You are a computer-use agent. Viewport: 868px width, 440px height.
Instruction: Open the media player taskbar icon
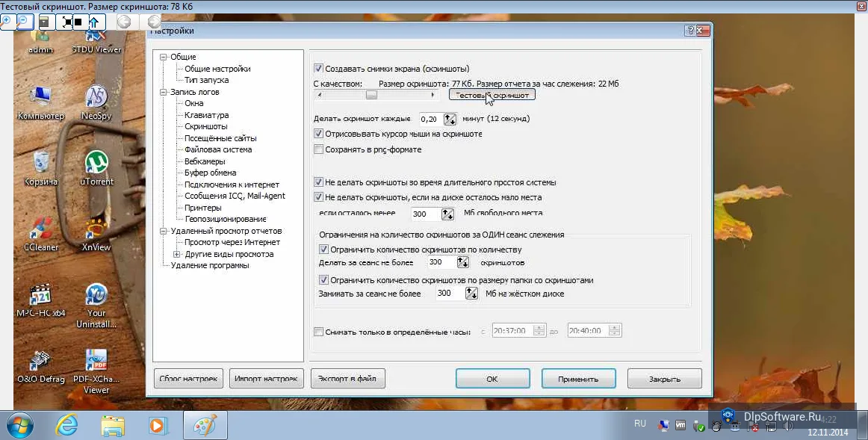157,426
